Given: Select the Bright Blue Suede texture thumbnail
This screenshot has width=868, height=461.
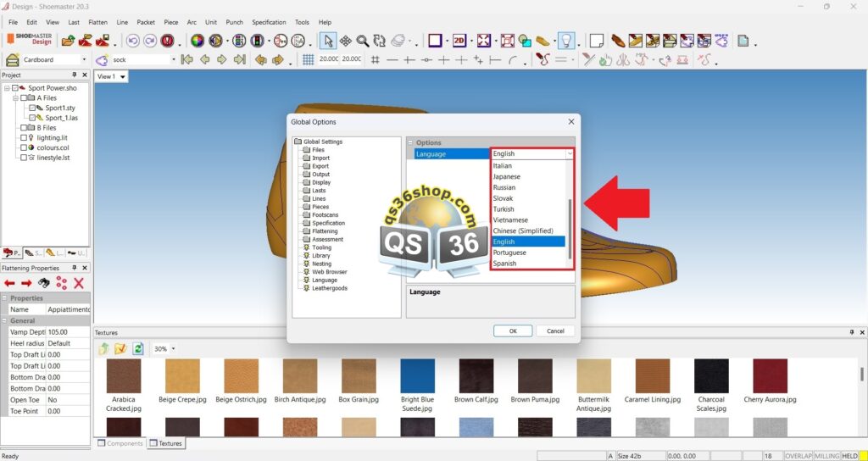Looking at the screenshot, I should click(417, 375).
